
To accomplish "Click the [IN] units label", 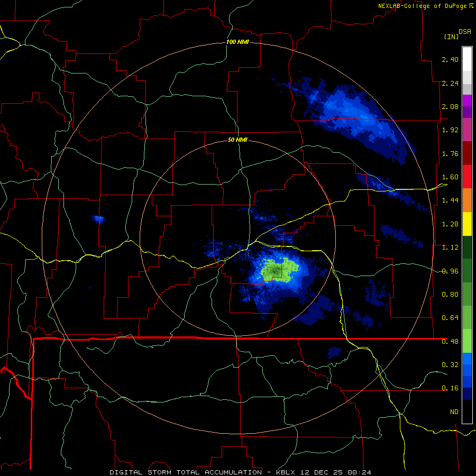I will 451,36.
